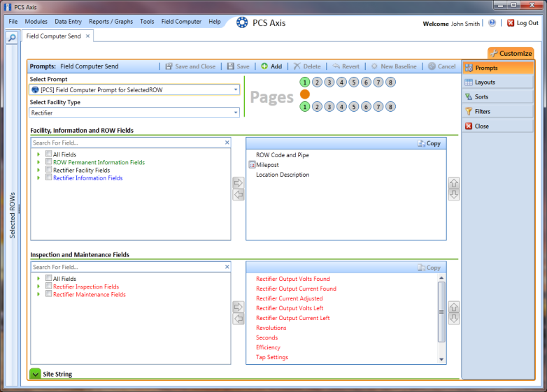Select Layouts in the Customize panel
The width and height of the screenshot is (547, 392).
[498, 82]
